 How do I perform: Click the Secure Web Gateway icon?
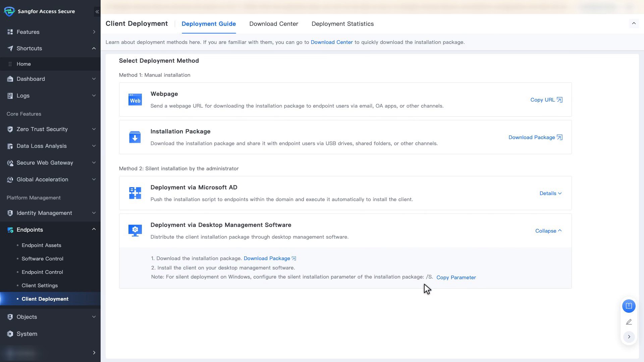pyautogui.click(x=10, y=163)
